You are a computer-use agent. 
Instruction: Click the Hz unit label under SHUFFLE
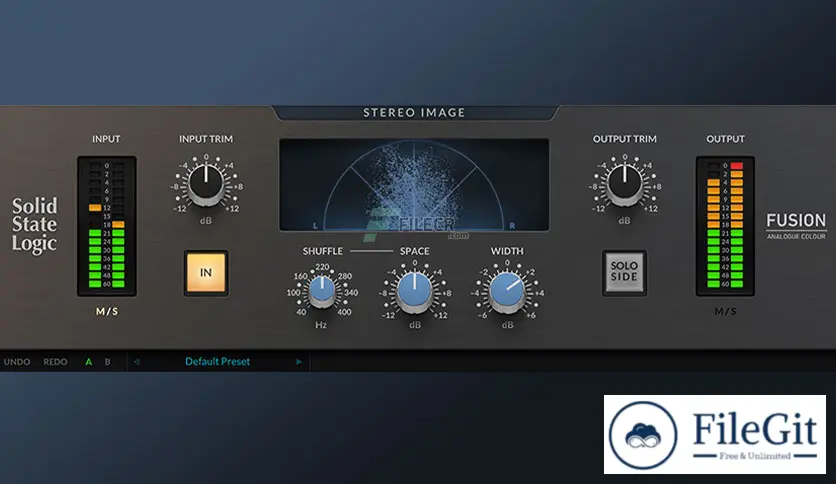tap(321, 325)
